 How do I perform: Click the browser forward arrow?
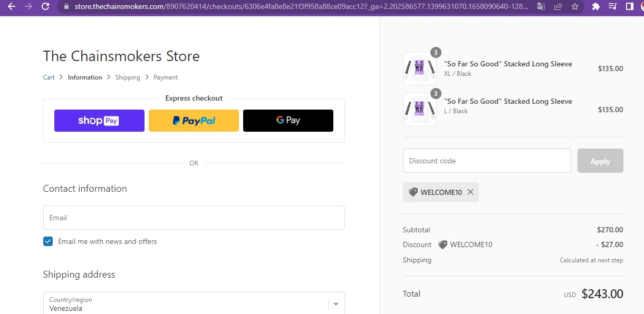28,6
